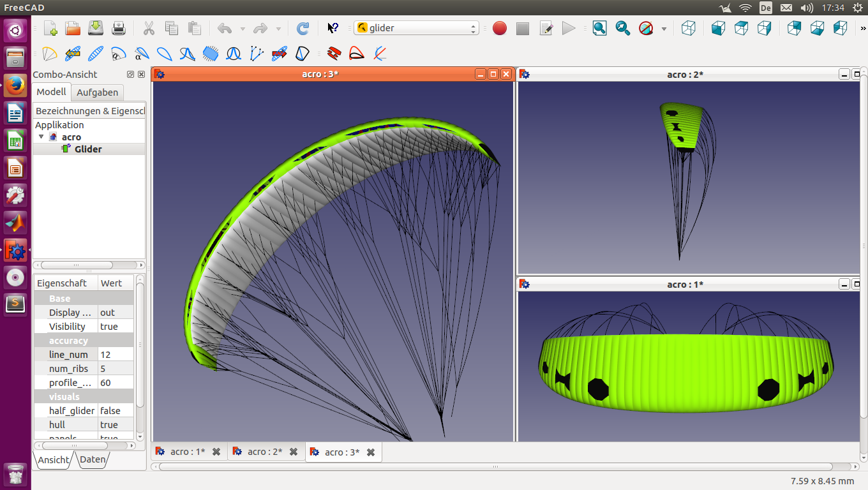Select the Glider object in model tree

[x=88, y=149]
